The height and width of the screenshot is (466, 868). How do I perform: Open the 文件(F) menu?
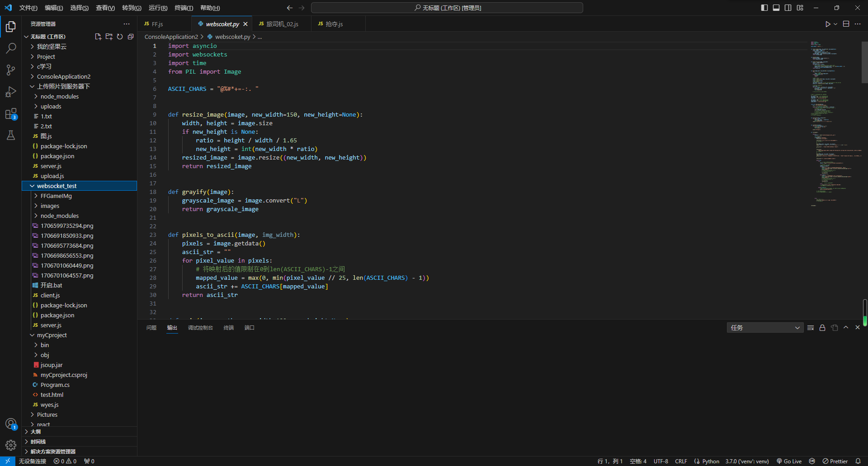[28, 8]
